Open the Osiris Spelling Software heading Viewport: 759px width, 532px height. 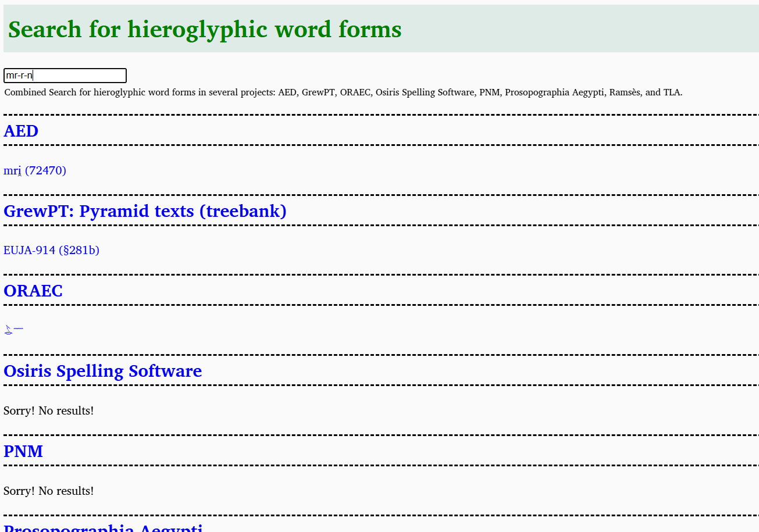coord(102,371)
